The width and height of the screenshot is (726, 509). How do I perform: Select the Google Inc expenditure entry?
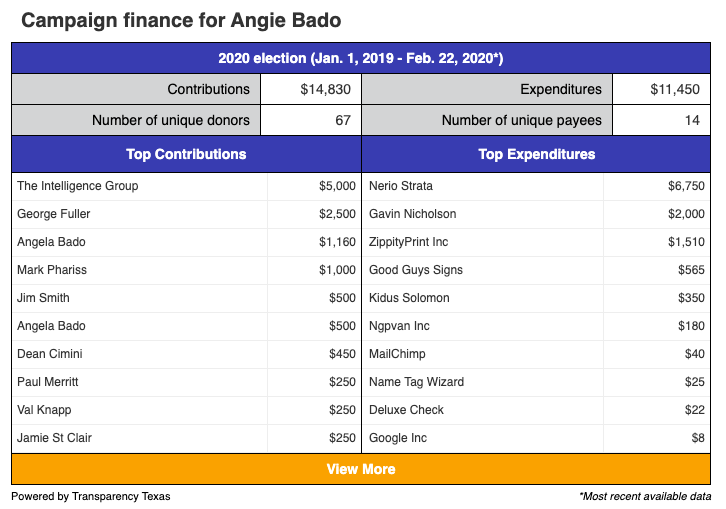coord(398,438)
